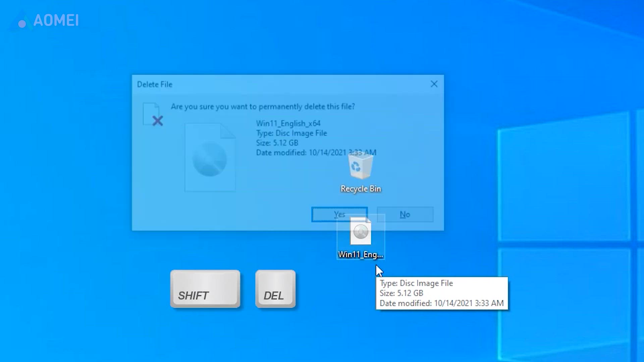The image size is (644, 362).
Task: Cancel deletion with the No button
Action: coord(405,215)
